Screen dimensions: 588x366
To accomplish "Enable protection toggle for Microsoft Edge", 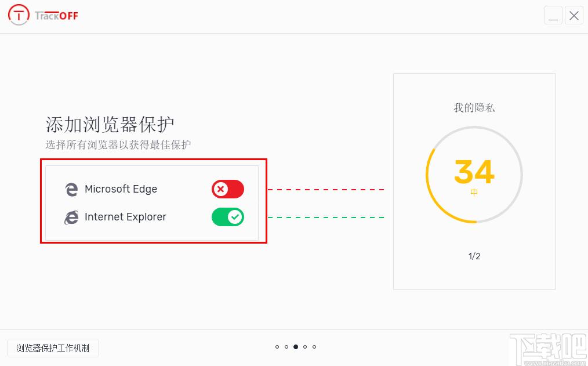I will [x=228, y=189].
